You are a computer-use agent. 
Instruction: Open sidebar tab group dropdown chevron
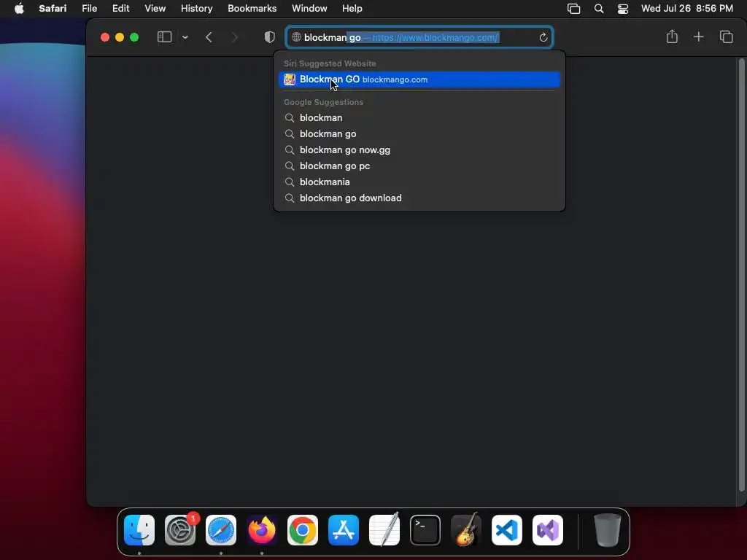pyautogui.click(x=185, y=37)
